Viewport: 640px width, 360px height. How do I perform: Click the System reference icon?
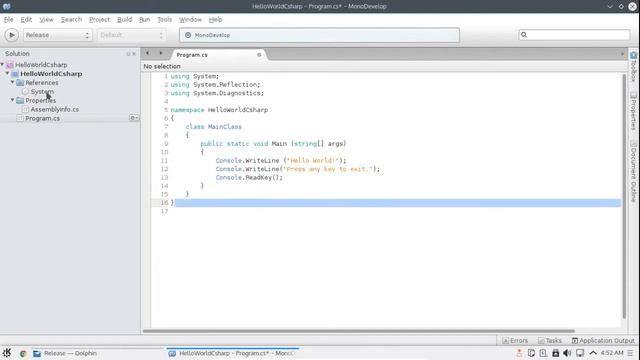(x=25, y=92)
